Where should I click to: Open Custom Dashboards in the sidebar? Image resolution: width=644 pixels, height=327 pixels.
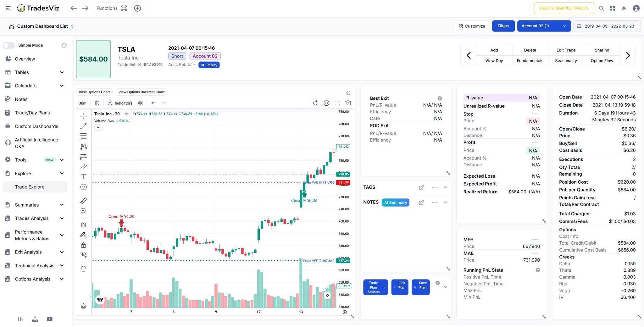coord(35,126)
